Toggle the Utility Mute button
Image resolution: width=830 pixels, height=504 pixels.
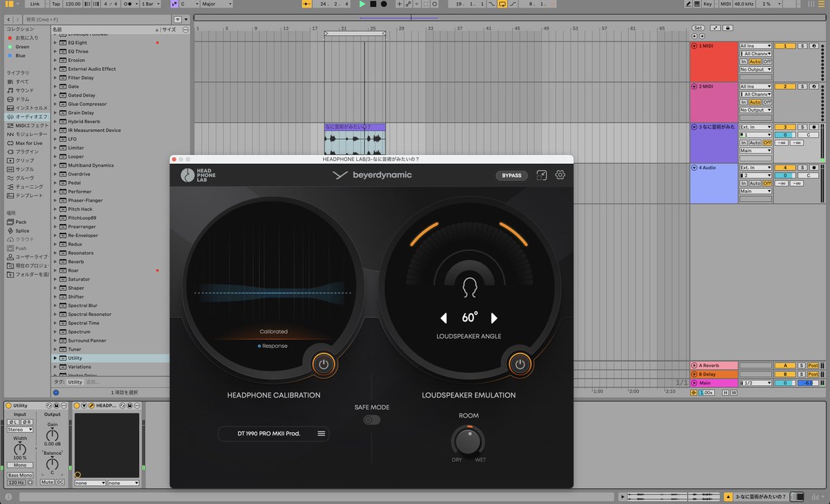coord(46,482)
